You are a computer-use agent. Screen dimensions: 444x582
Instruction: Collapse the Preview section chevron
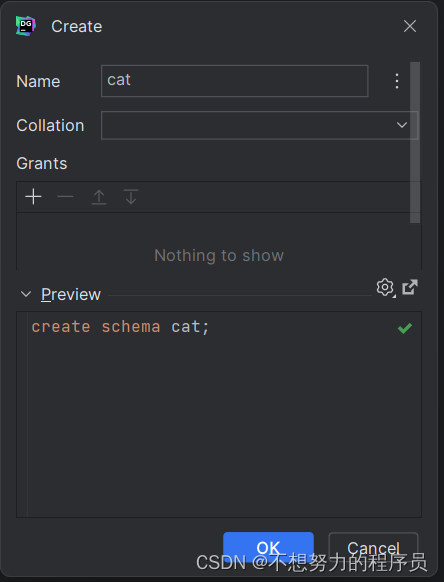coord(26,294)
